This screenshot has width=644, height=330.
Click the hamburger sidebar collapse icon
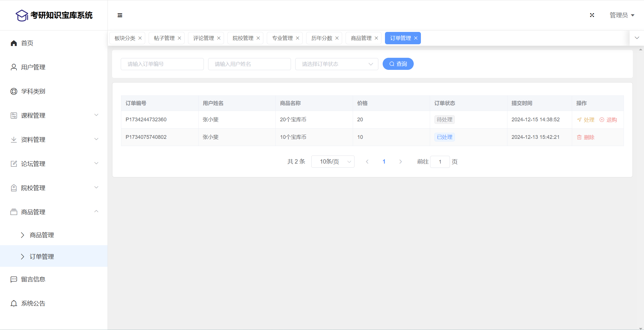120,15
